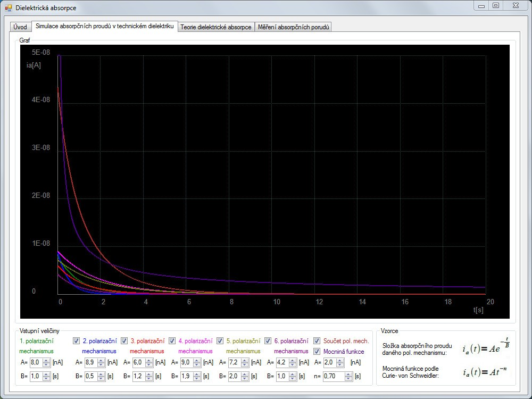Increase A of the 6th polarization mechanism
The height and width of the screenshot is (399, 532).
293,360
